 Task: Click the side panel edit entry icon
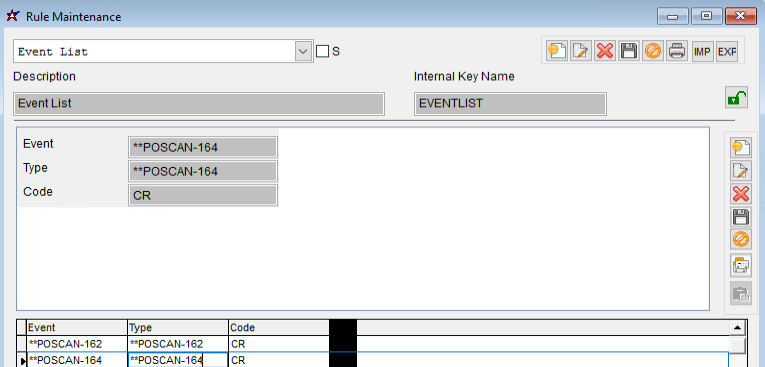(x=741, y=171)
